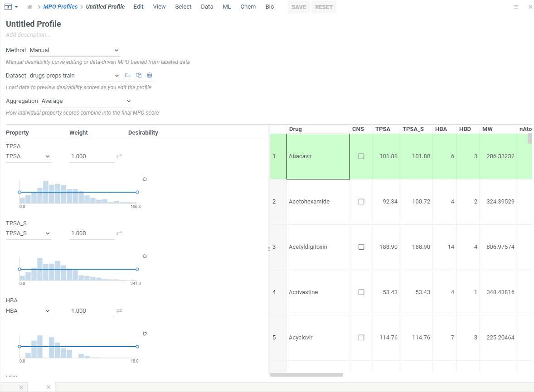Open the HBA property selector dropdown
This screenshot has width=534, height=392.
[x=28, y=310]
